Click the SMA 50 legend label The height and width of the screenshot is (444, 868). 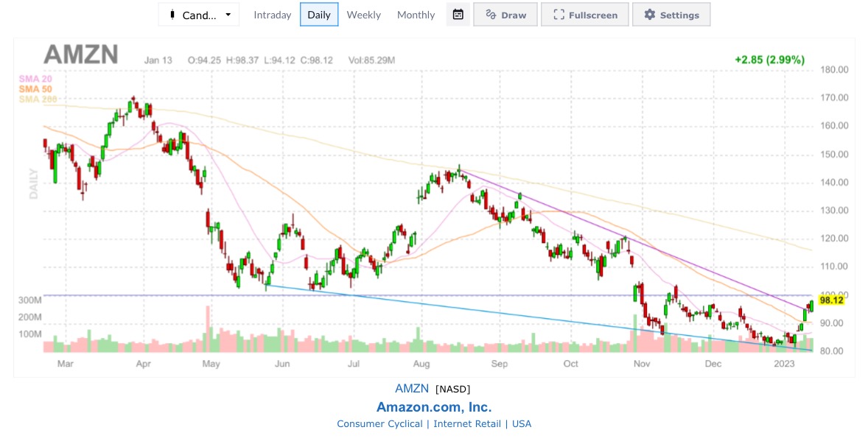pyautogui.click(x=35, y=89)
